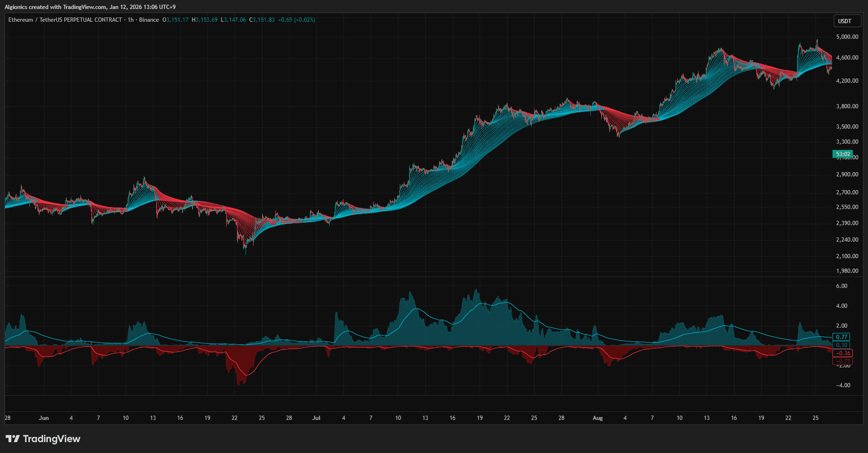Click the 2,700.00 price axis label
The height and width of the screenshot is (453, 868).
click(x=847, y=192)
